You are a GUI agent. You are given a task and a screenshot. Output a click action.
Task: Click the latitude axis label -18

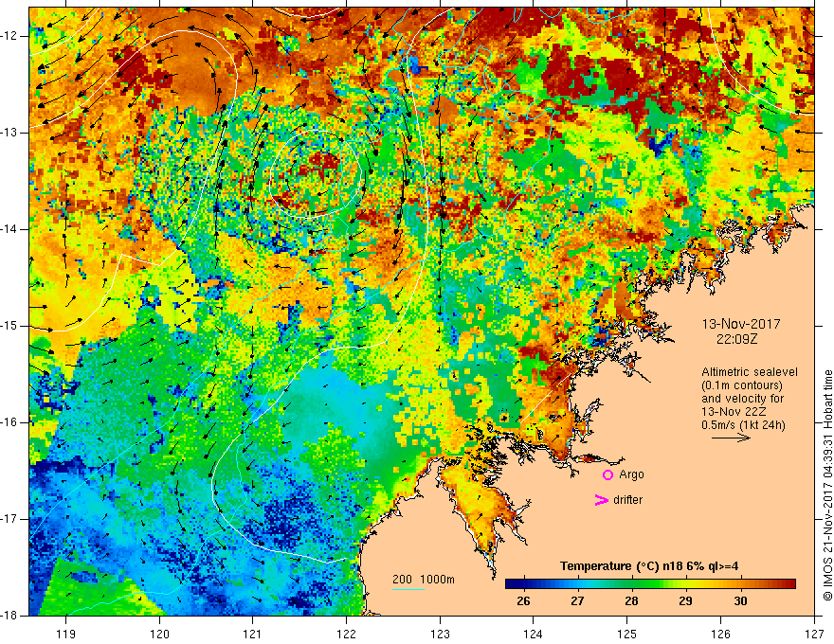pyautogui.click(x=9, y=616)
